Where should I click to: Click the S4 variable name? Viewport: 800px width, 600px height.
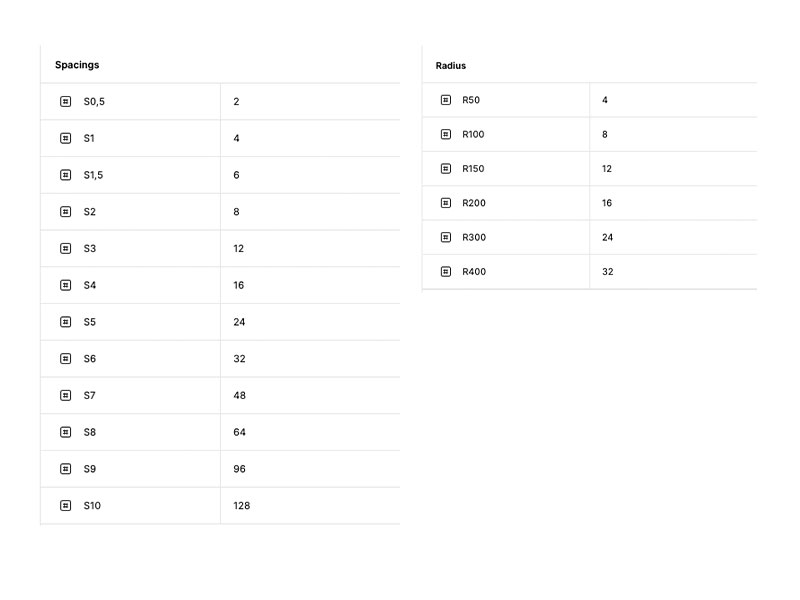pyautogui.click(x=90, y=285)
